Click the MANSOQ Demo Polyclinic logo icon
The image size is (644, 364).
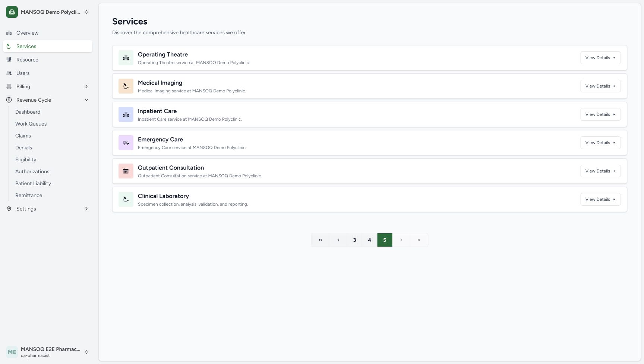tap(12, 12)
